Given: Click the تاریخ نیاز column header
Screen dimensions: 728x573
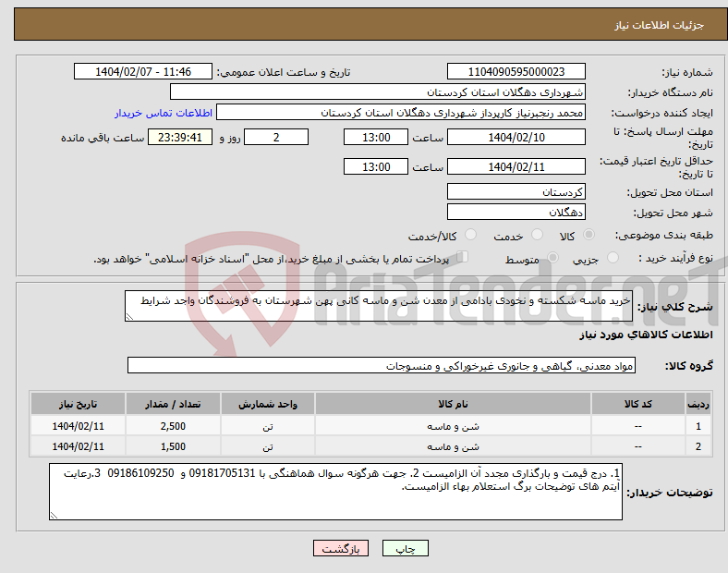Looking at the screenshot, I should [78, 404].
